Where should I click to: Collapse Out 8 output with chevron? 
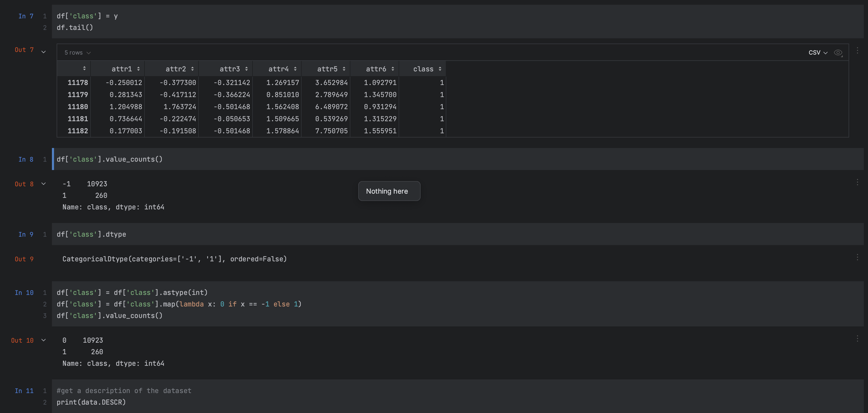point(44,184)
